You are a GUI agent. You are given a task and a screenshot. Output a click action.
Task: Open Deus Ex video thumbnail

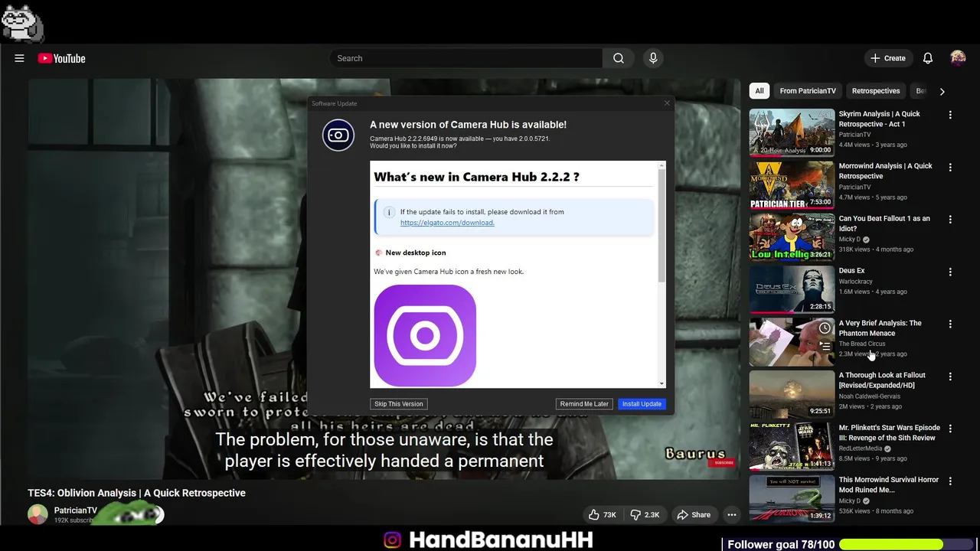pos(792,289)
